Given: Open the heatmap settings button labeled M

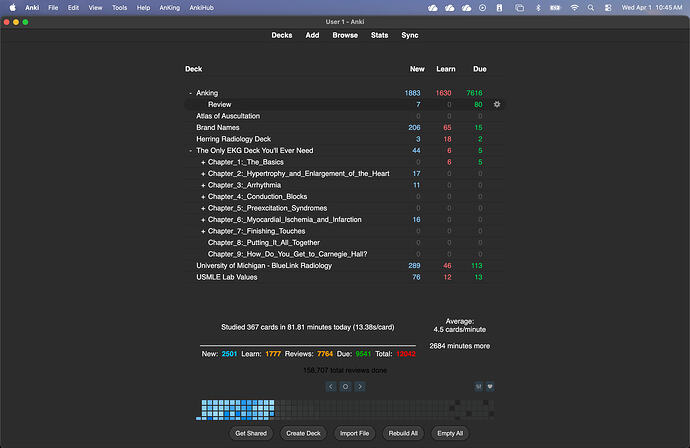Looking at the screenshot, I should coord(478,386).
